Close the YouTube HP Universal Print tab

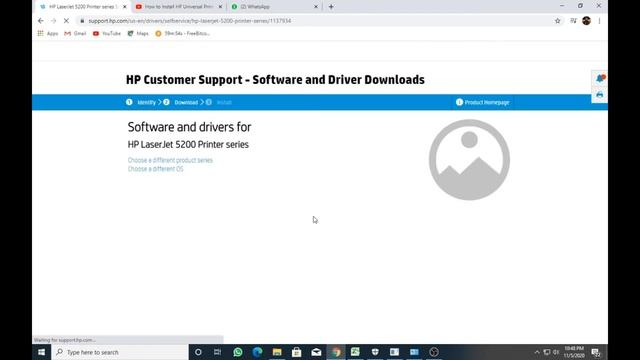(x=220, y=7)
